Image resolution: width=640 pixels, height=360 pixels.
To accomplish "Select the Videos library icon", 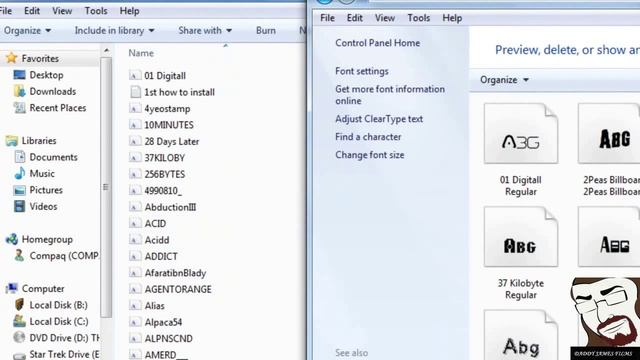I will point(19,207).
